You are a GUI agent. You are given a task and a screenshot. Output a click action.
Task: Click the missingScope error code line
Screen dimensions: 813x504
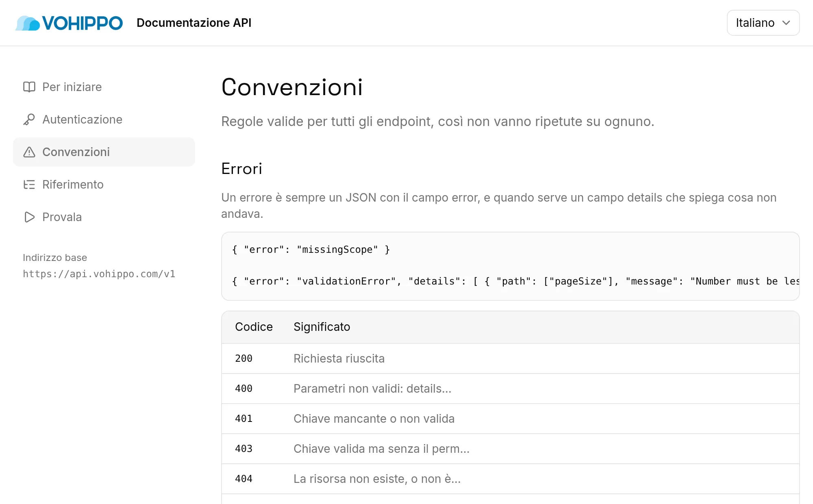point(311,250)
